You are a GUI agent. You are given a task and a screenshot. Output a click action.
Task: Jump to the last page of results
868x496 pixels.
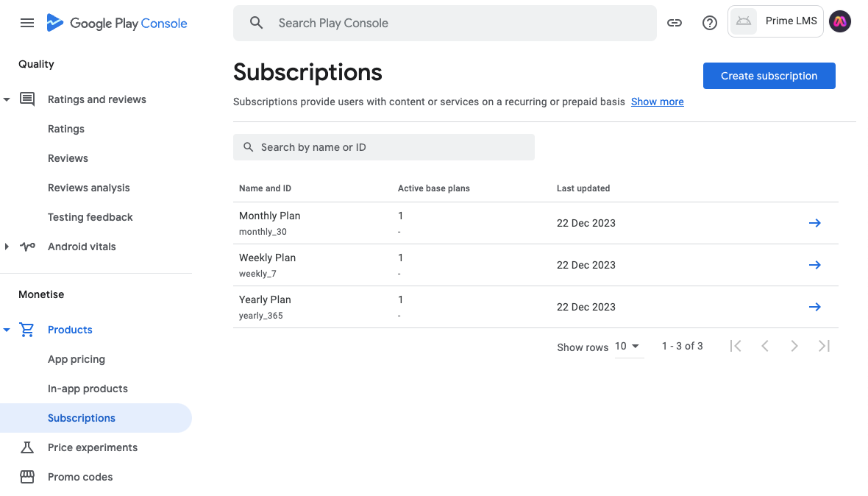pos(824,346)
